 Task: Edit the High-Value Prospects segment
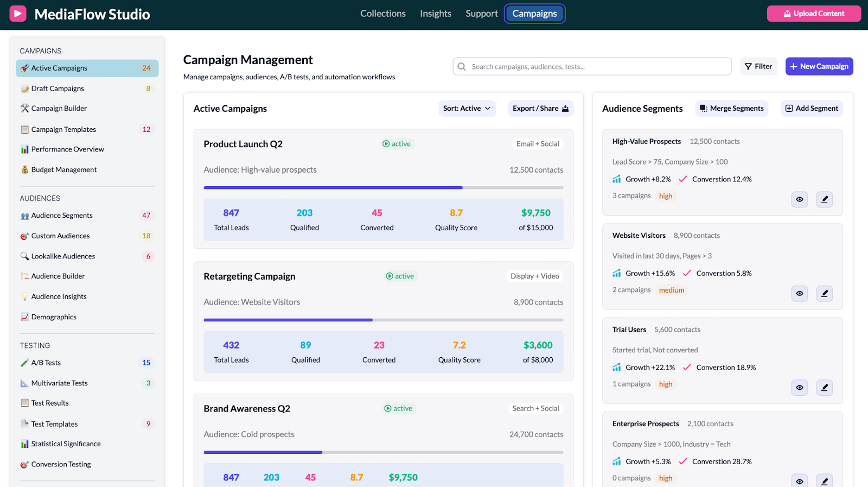(x=824, y=199)
